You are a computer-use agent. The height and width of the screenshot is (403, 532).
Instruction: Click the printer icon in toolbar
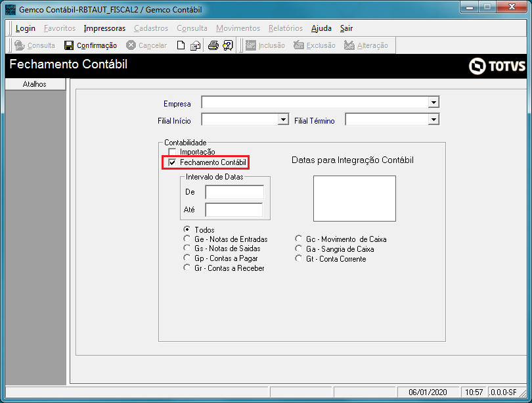click(x=213, y=45)
